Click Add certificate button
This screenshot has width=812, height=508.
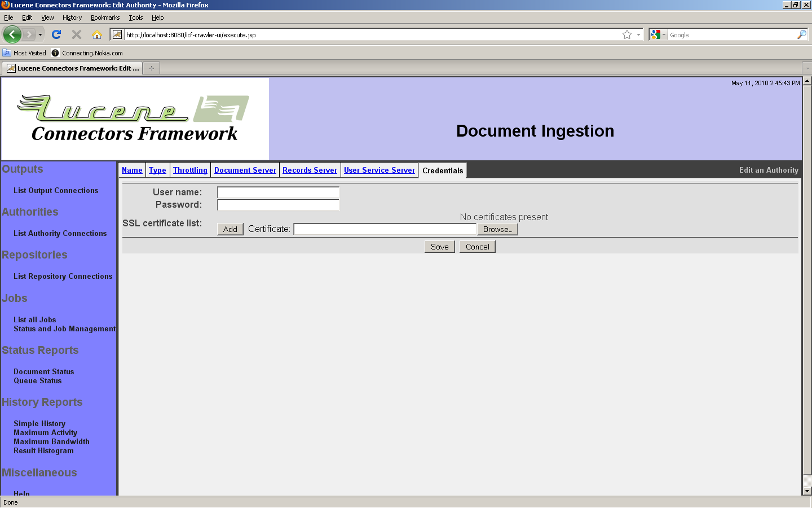click(230, 229)
